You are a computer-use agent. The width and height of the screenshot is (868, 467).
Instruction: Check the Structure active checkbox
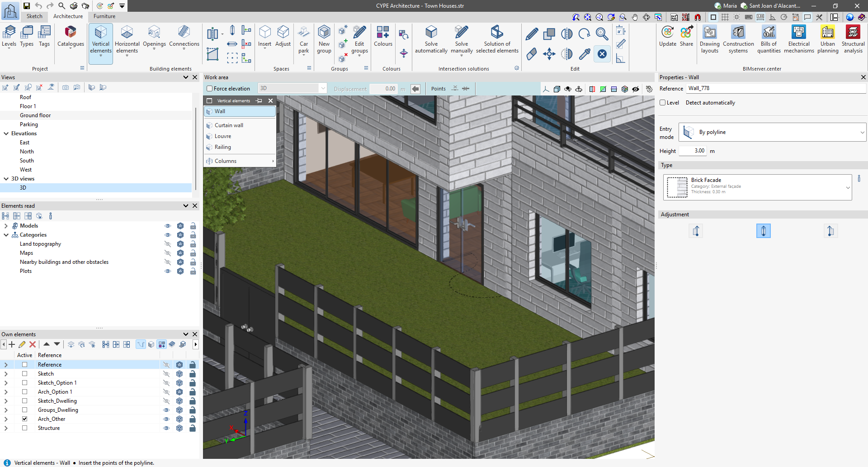pyautogui.click(x=25, y=428)
